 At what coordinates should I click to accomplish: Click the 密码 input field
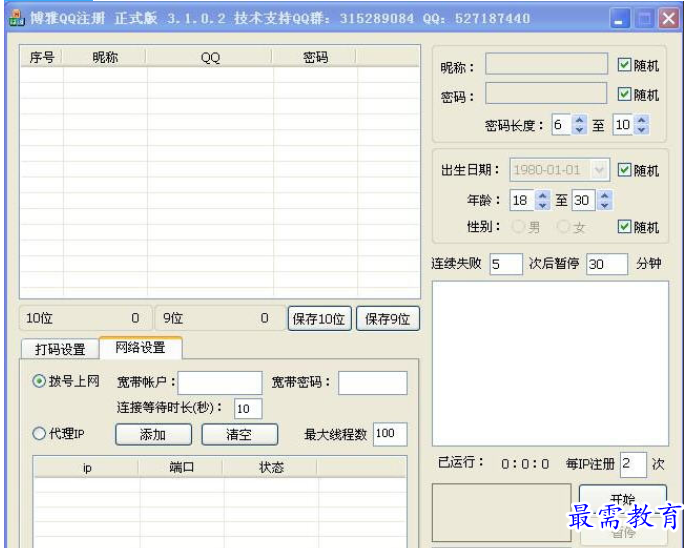546,93
